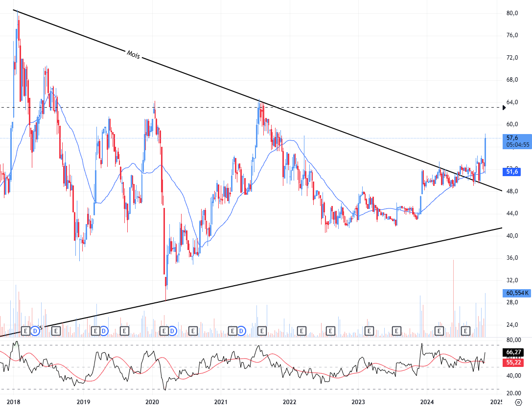Select the 'Mois' trendline label
This screenshot has width=532, height=409.
133,54
